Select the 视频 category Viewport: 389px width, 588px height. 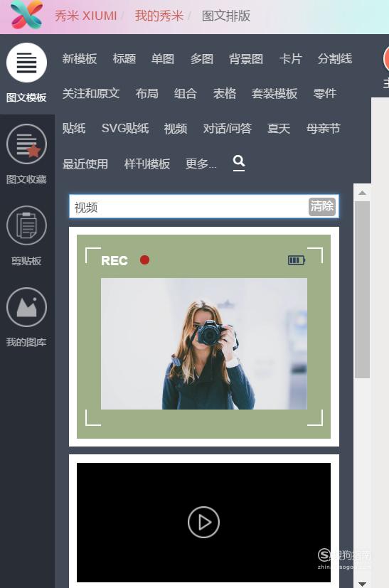(176, 128)
